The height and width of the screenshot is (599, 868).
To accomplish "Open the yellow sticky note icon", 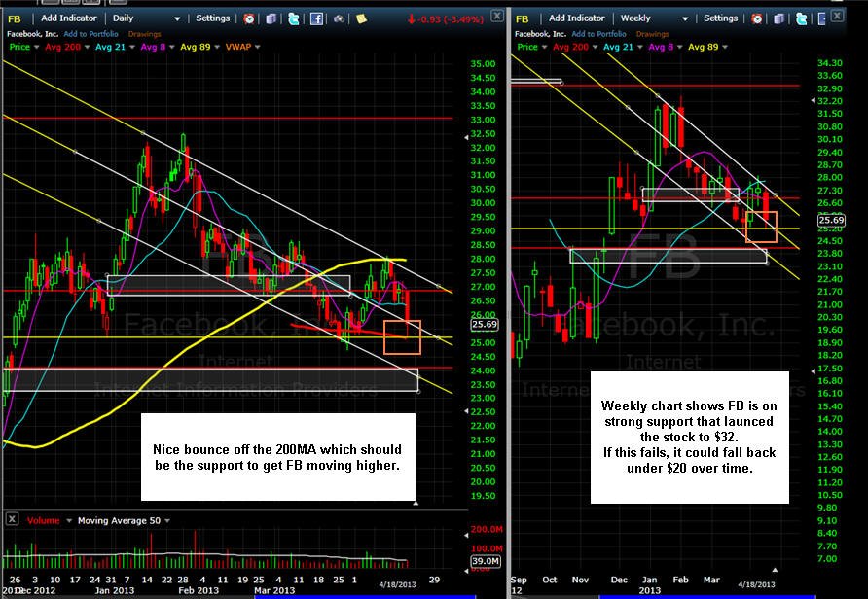I will 361,18.
